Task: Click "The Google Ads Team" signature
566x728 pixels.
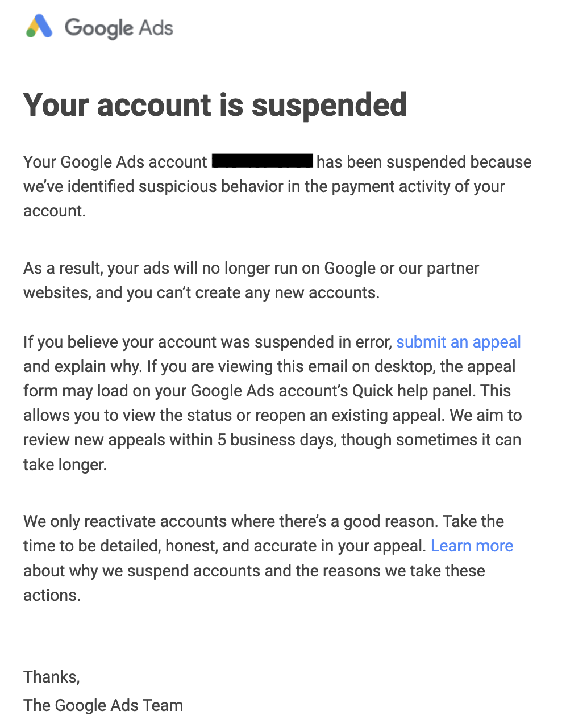Action: coord(103,705)
